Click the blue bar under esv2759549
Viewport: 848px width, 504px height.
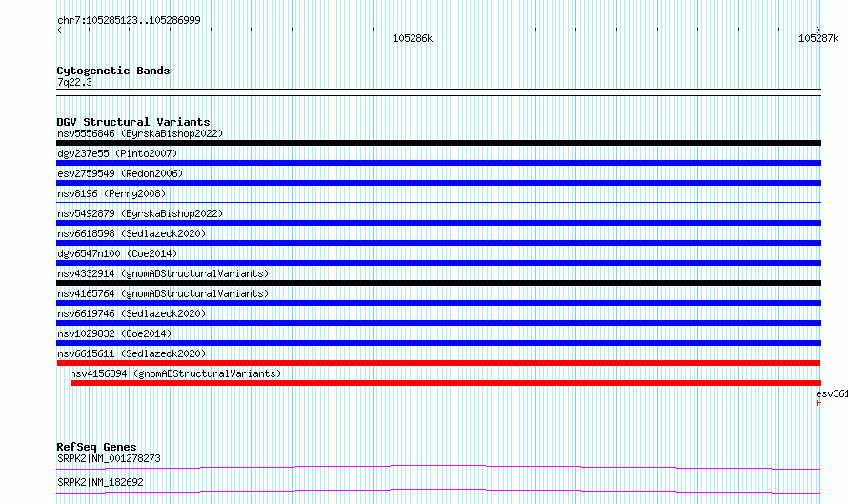click(438, 183)
